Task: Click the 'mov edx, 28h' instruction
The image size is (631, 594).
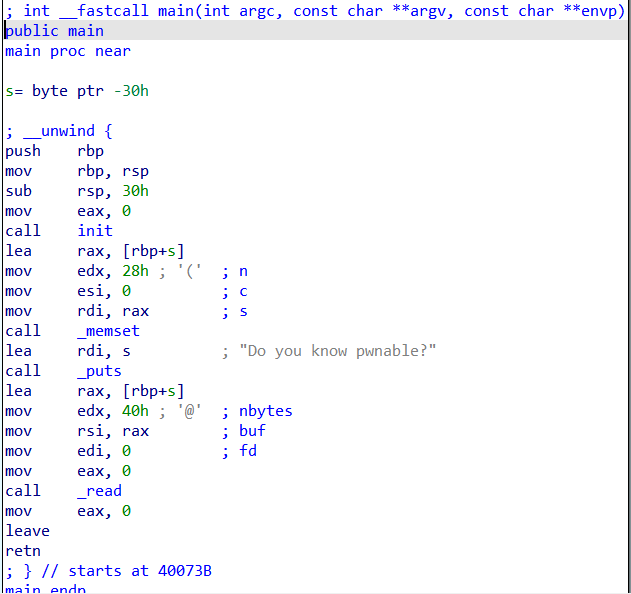Action: 77,271
